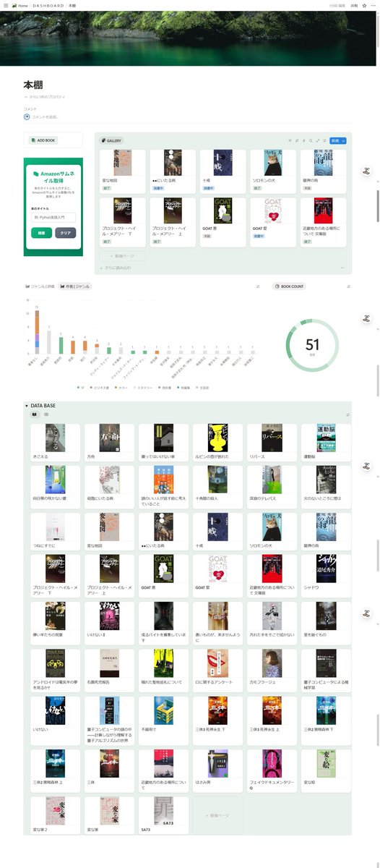Open GOAT 愛 gallery card
380x868 pixels.
click(x=274, y=221)
